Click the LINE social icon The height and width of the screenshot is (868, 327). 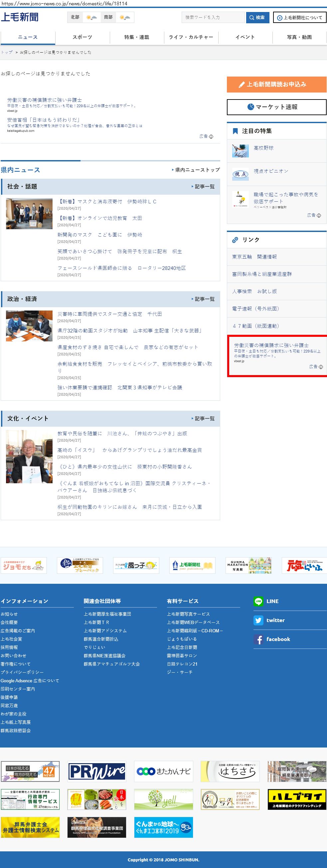258,601
